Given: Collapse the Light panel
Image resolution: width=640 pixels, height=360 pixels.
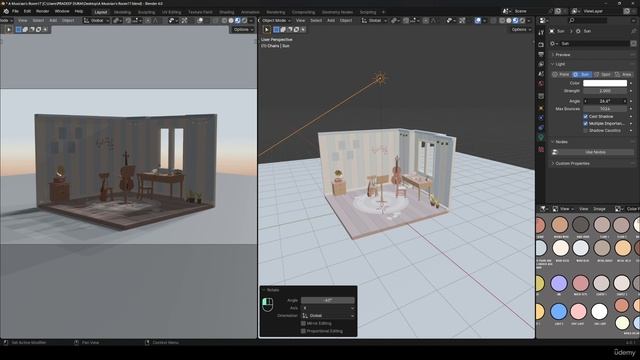Looking at the screenshot, I should (560, 64).
